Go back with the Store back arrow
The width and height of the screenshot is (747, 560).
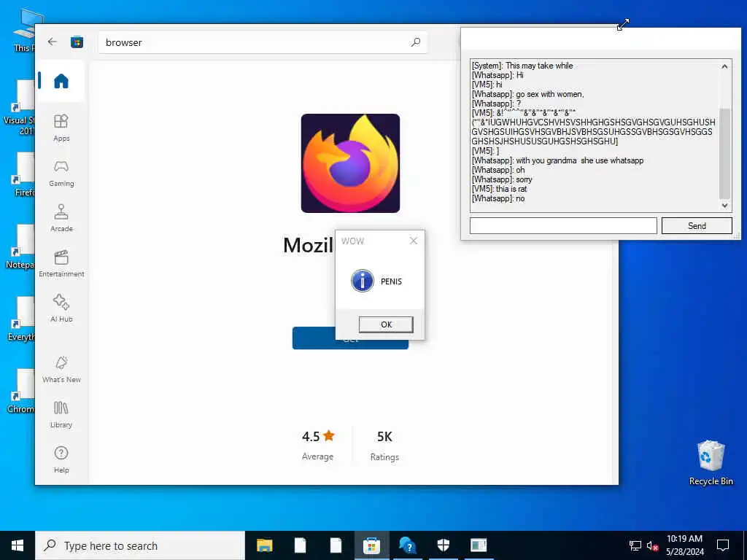click(x=53, y=42)
